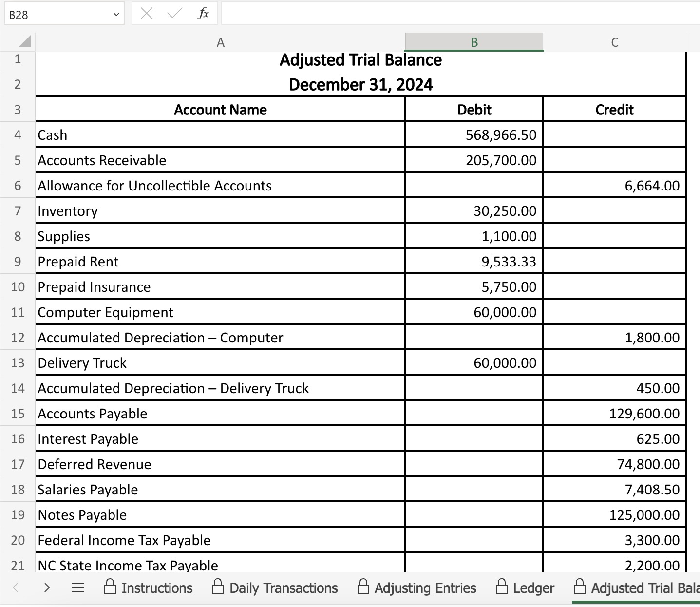
Task: Select Allowance for Uncollectible Accounts cell
Action: (220, 186)
